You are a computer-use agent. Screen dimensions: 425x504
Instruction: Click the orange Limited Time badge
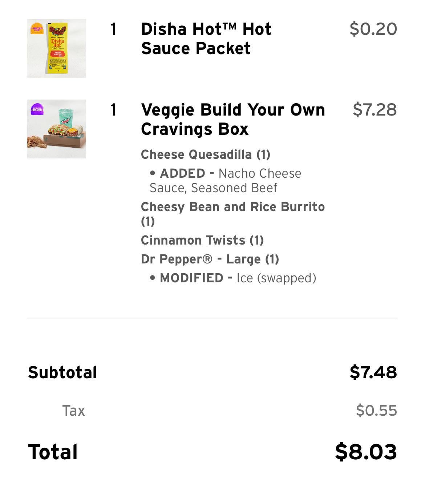pyautogui.click(x=37, y=29)
